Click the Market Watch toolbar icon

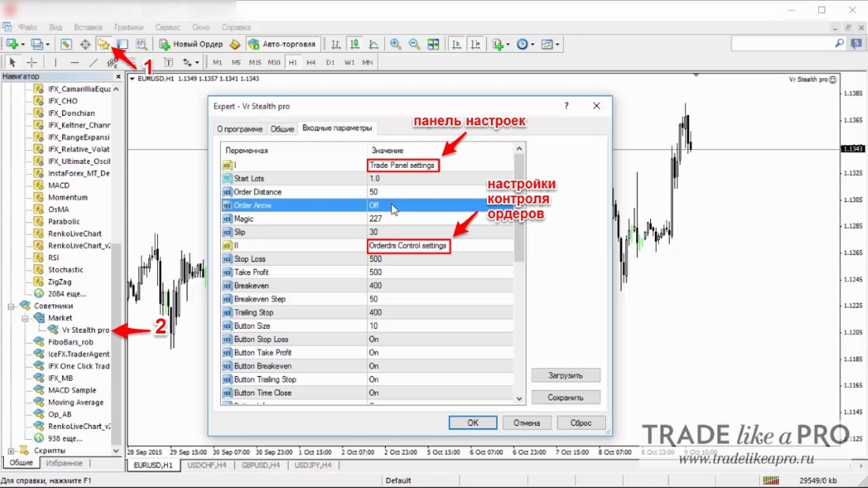65,44
